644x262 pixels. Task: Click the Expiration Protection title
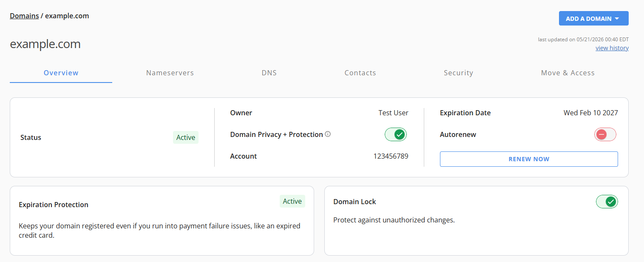54,205
